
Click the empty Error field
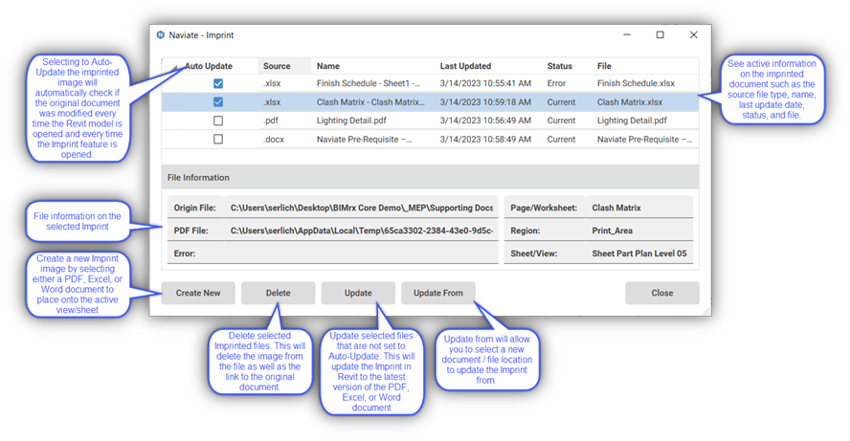(x=361, y=253)
